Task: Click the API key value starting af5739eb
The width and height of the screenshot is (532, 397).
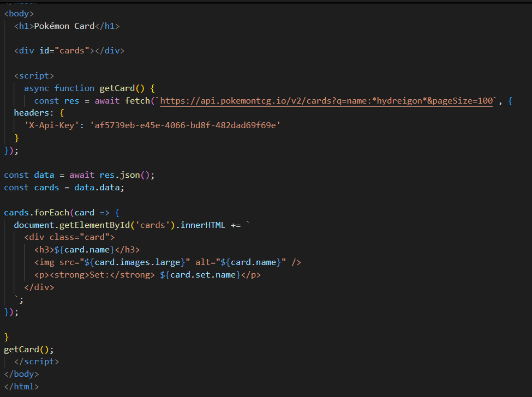Action: coord(186,125)
